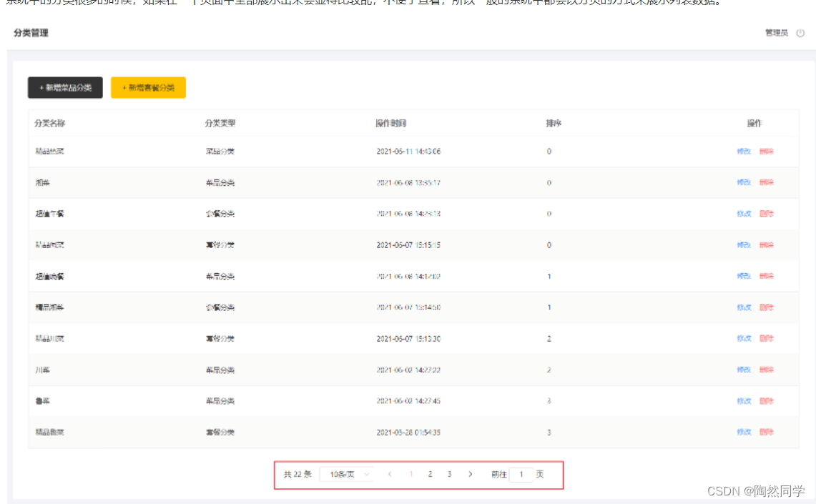This screenshot has width=816, height=504.
Task: Click 删除 for the 精品鲁菜 row
Action: click(x=767, y=433)
